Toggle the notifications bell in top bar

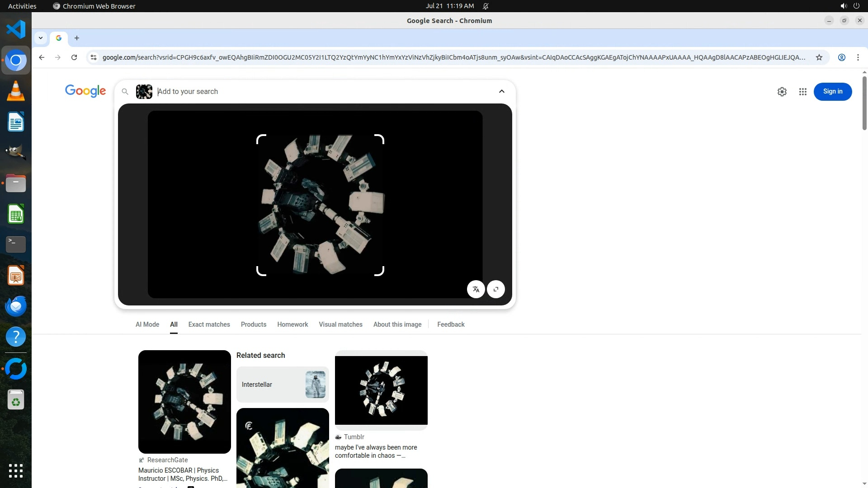[486, 6]
